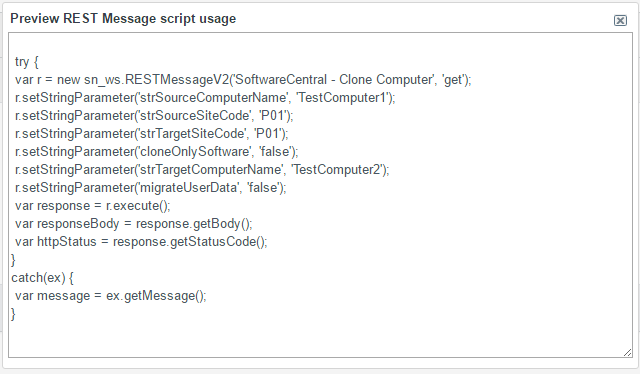Viewport: 640px width, 374px height.
Task: Place cursor on the 'try {' line
Action: pos(27,62)
